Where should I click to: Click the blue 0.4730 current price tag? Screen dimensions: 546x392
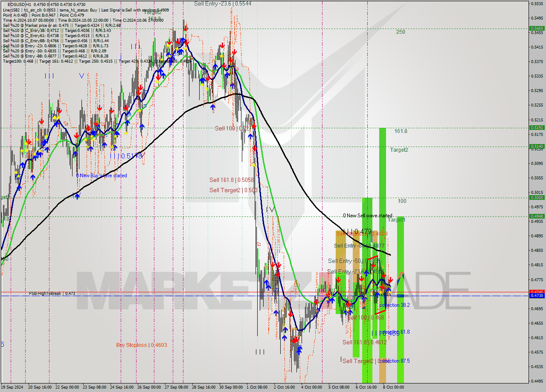pos(537,296)
